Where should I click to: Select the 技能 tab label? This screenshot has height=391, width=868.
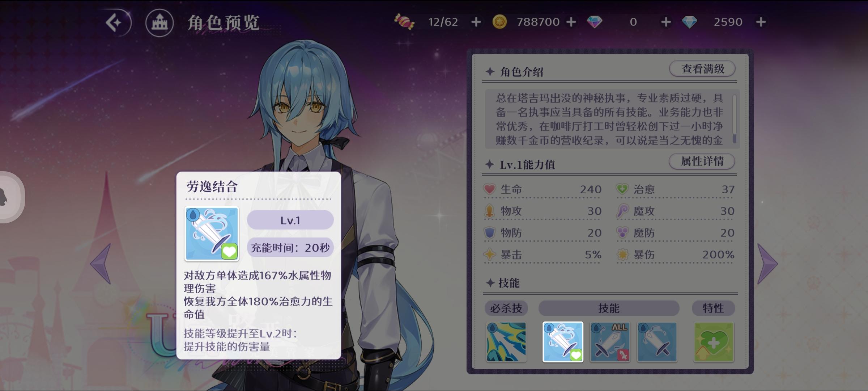(609, 308)
